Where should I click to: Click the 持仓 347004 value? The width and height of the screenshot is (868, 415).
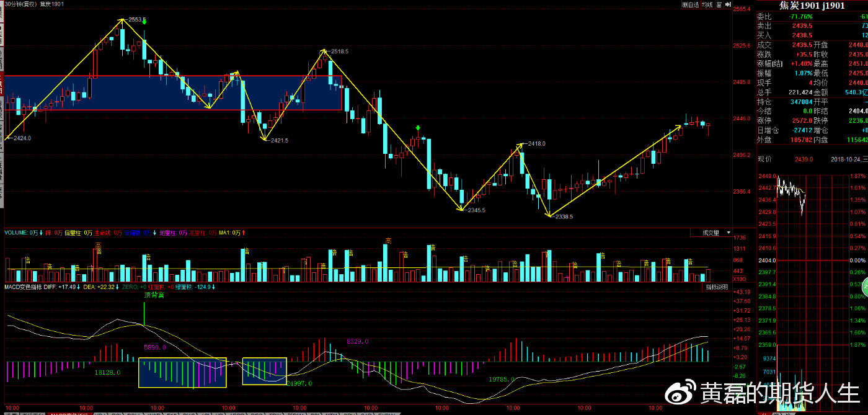pyautogui.click(x=801, y=101)
